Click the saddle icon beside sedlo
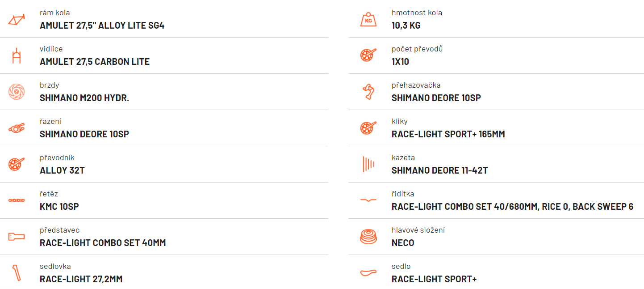Screen dimensions: 644x289 pos(368,273)
